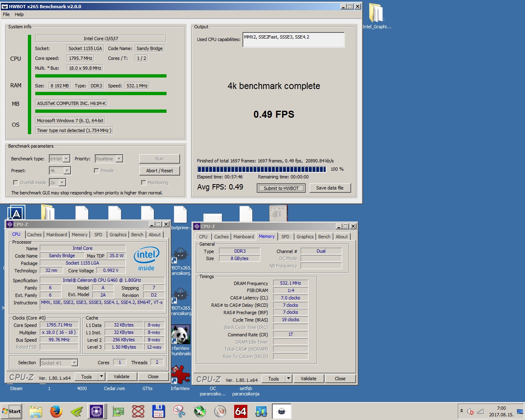Expand the Preset 4k dropdown
525x420 pixels.
tap(60, 171)
